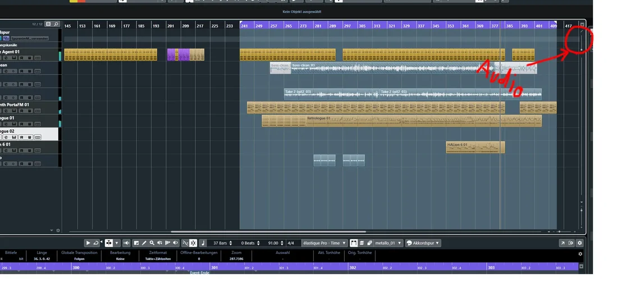The width and height of the screenshot is (644, 281).
Task: Open the info line settings gear
Action: 581,254
